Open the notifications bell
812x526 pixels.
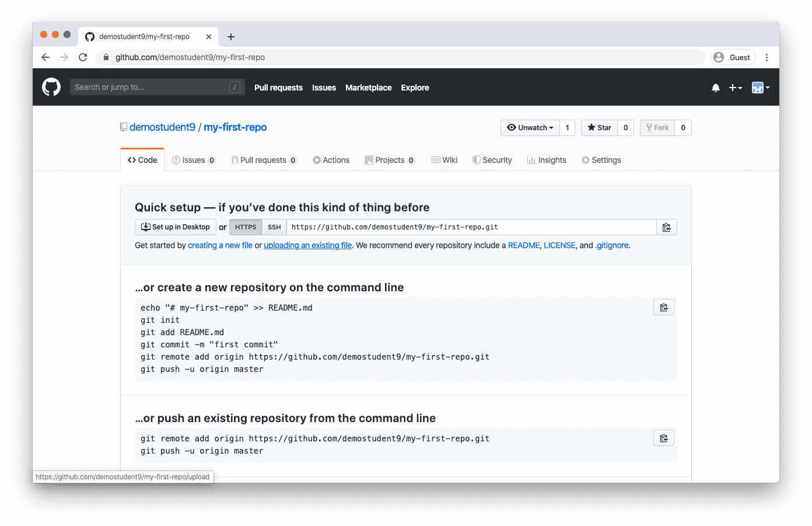716,88
